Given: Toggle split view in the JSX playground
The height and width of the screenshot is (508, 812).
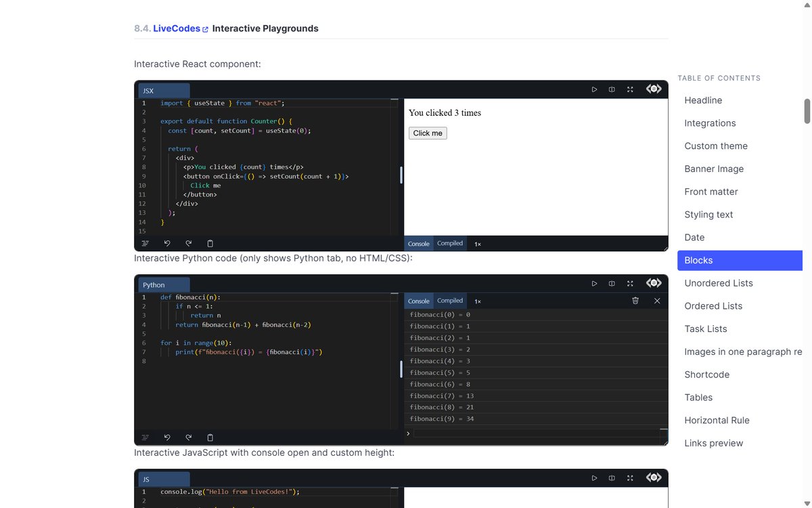Looking at the screenshot, I should click(x=612, y=89).
